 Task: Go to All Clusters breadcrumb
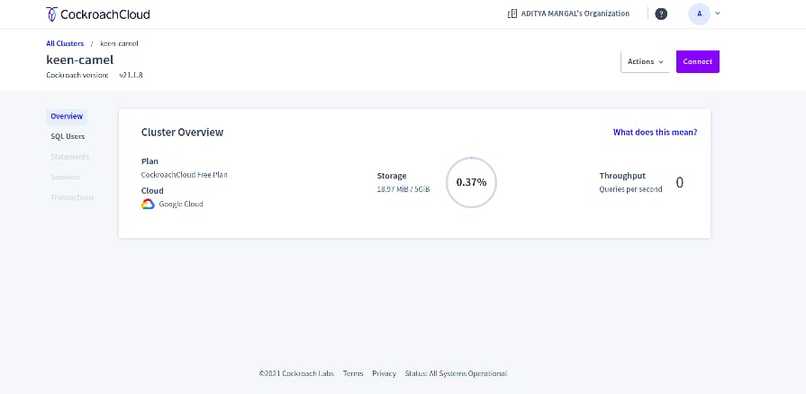click(65, 44)
